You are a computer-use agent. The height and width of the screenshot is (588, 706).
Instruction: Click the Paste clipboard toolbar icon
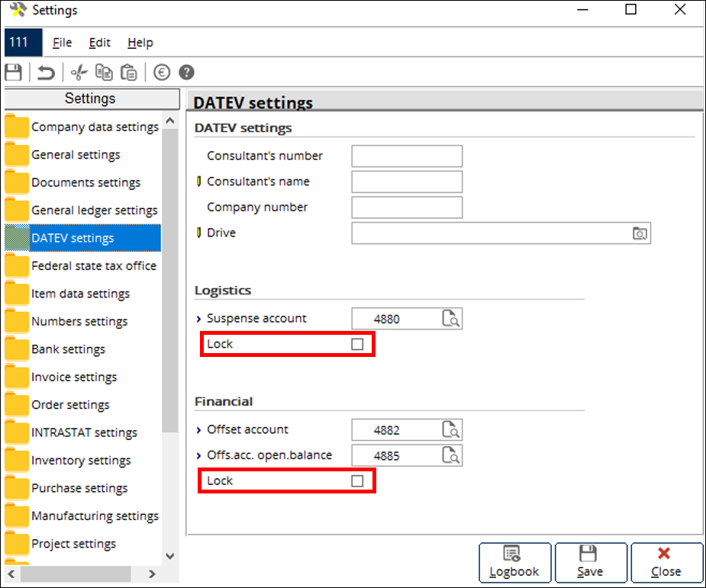[129, 72]
